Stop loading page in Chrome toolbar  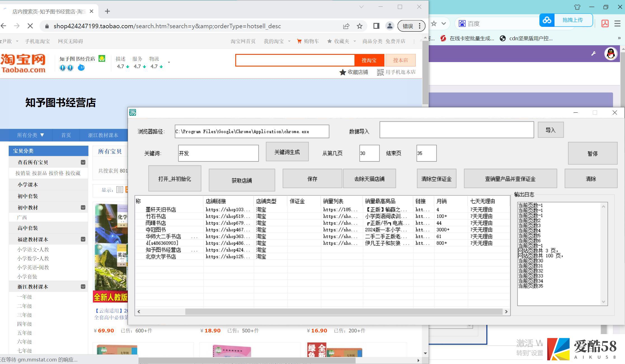click(30, 26)
